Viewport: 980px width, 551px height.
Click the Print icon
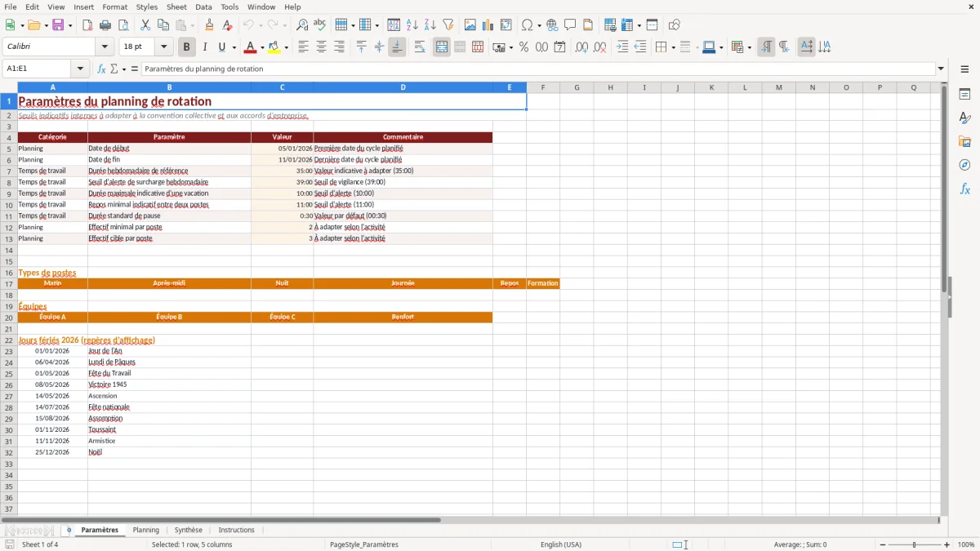[105, 25]
